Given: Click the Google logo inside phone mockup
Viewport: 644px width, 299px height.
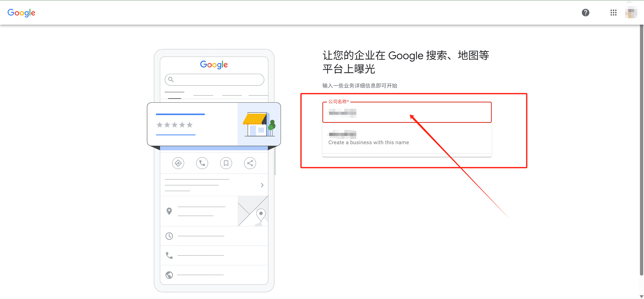Looking at the screenshot, I should pyautogui.click(x=214, y=65).
